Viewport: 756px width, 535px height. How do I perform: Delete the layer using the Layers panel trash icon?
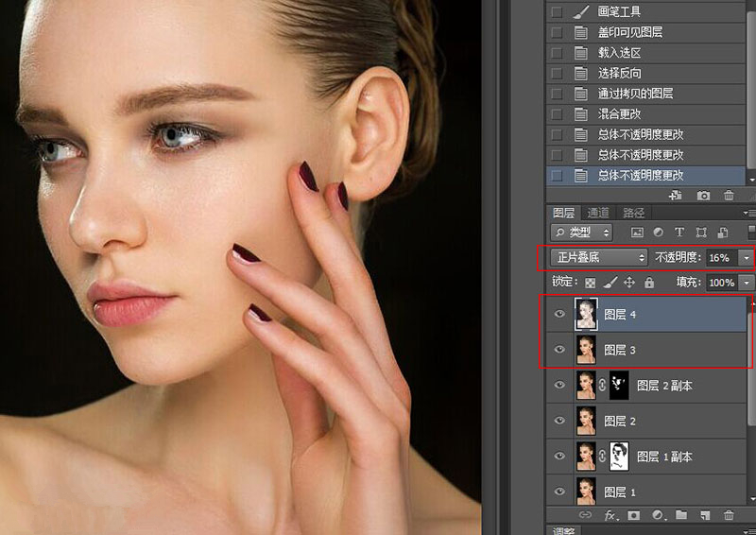pos(729,515)
